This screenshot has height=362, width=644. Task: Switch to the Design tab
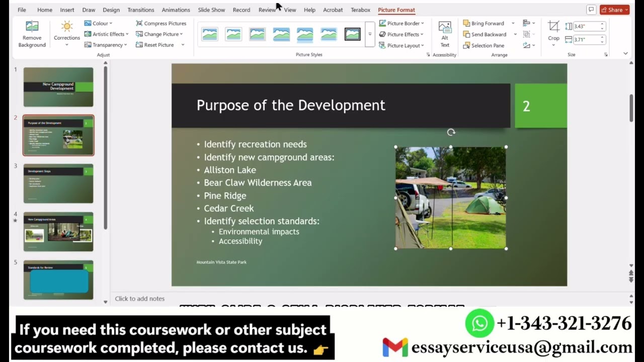pyautogui.click(x=111, y=10)
